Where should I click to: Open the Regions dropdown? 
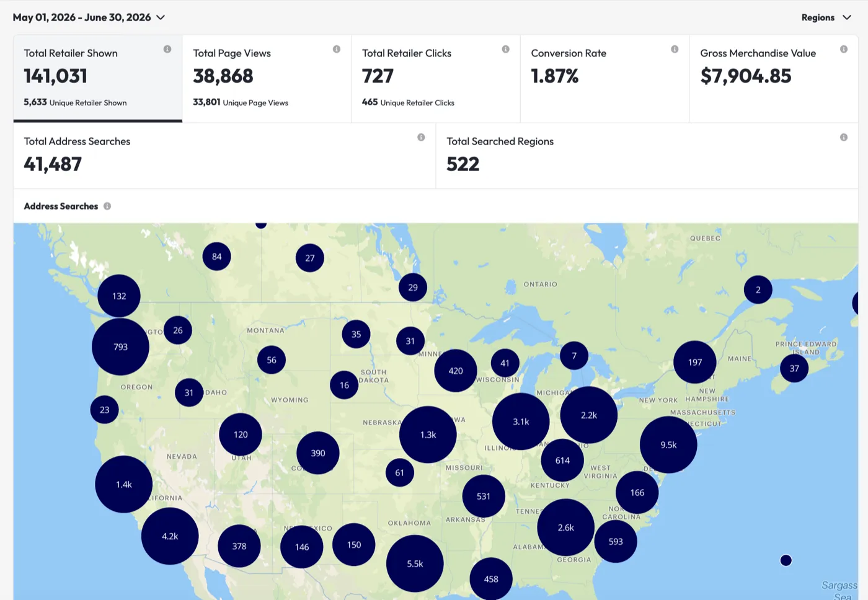pos(826,17)
